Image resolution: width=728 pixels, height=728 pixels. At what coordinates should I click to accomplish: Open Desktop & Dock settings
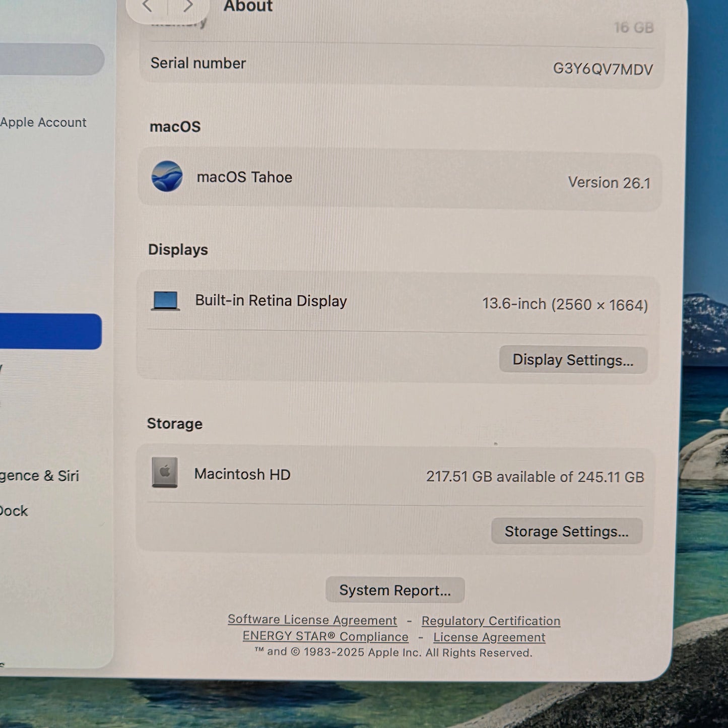coord(14,510)
